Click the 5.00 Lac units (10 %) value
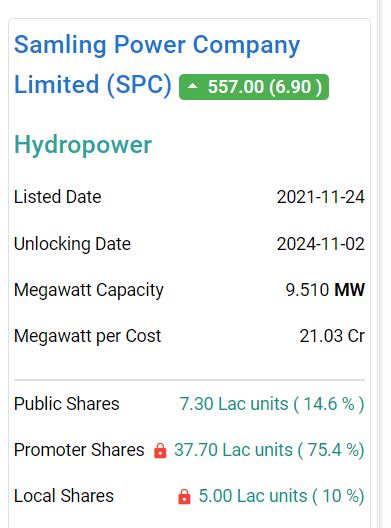Viewport: 391px width, 528px height. tap(282, 496)
